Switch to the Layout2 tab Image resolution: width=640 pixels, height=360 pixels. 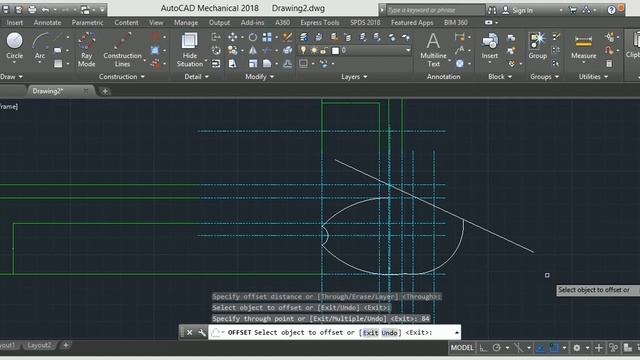(x=39, y=346)
